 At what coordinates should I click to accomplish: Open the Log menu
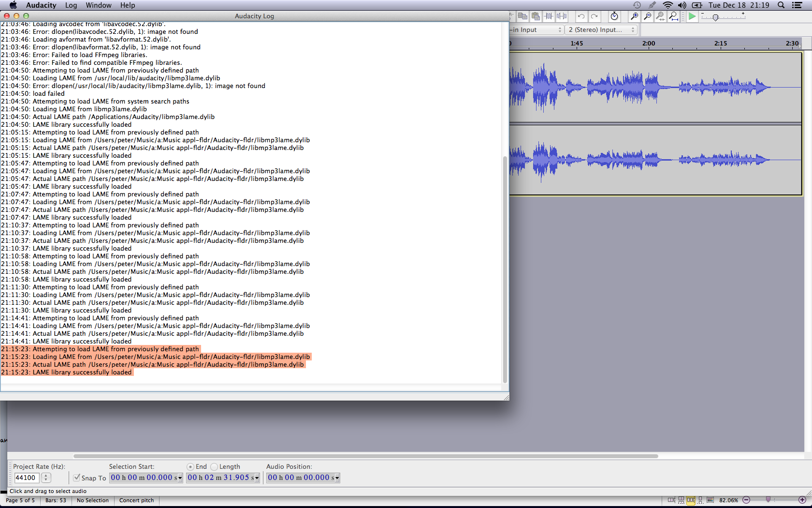click(71, 5)
